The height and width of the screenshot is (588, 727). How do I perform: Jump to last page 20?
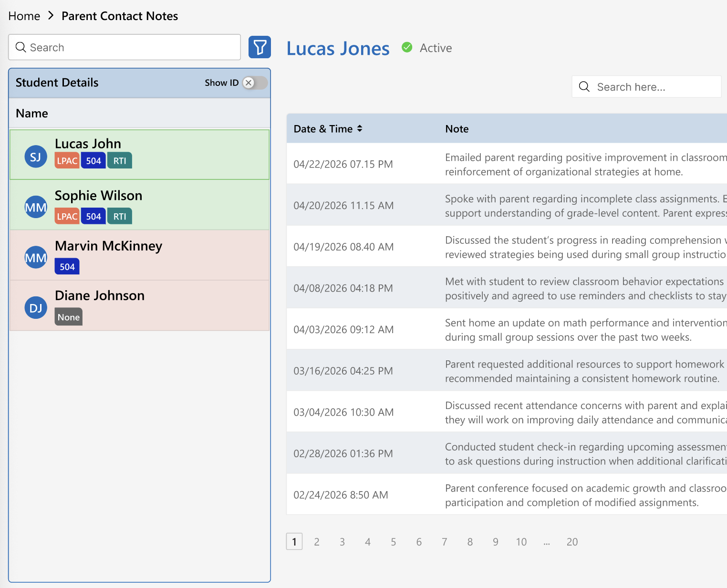[572, 542]
